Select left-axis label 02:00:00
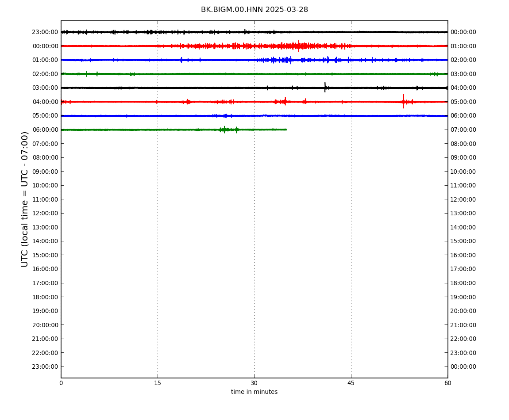Viewport: 509px width, 420px height. 45,74
